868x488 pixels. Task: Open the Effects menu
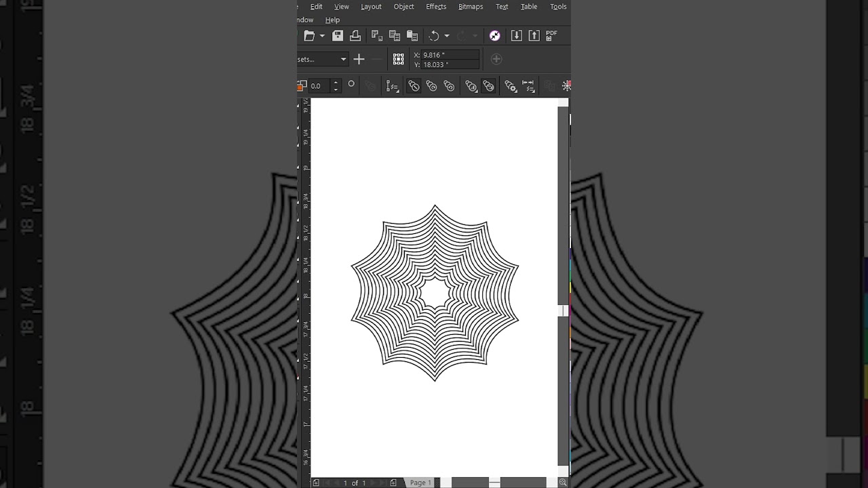tap(436, 7)
